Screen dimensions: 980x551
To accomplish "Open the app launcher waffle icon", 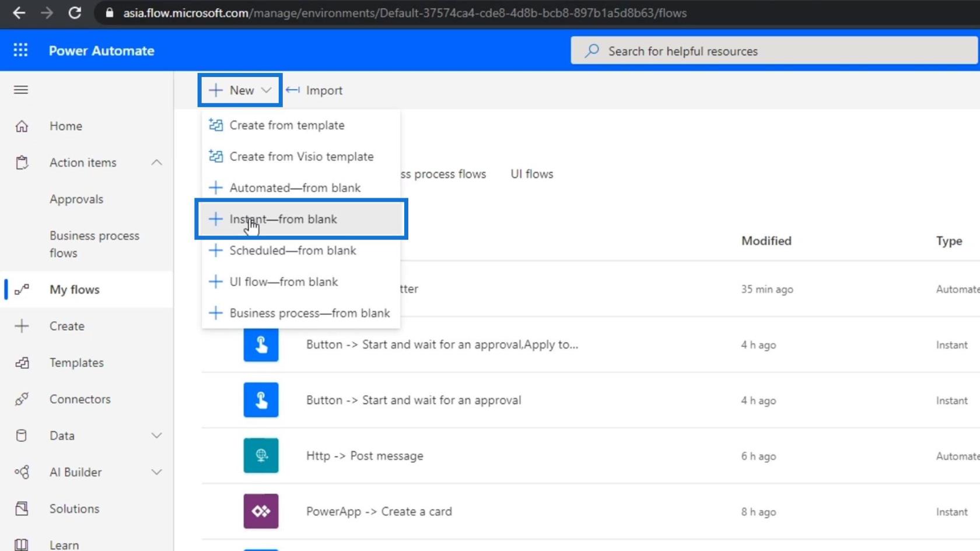I will [20, 50].
